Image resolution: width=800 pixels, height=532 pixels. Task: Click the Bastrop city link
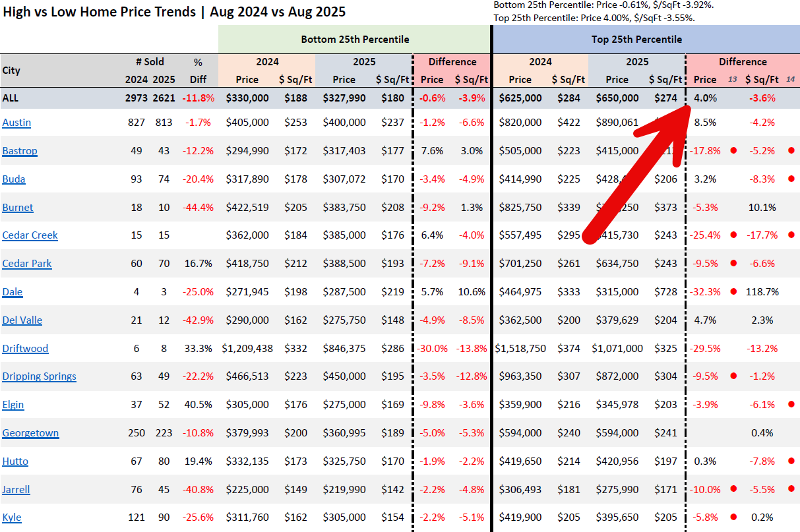pyautogui.click(x=20, y=151)
